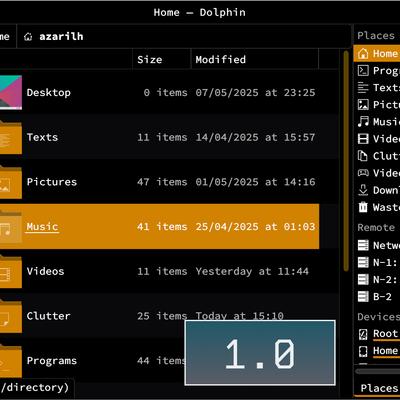Click the Wastebin trash icon in Places
400x400 pixels.
point(363,207)
